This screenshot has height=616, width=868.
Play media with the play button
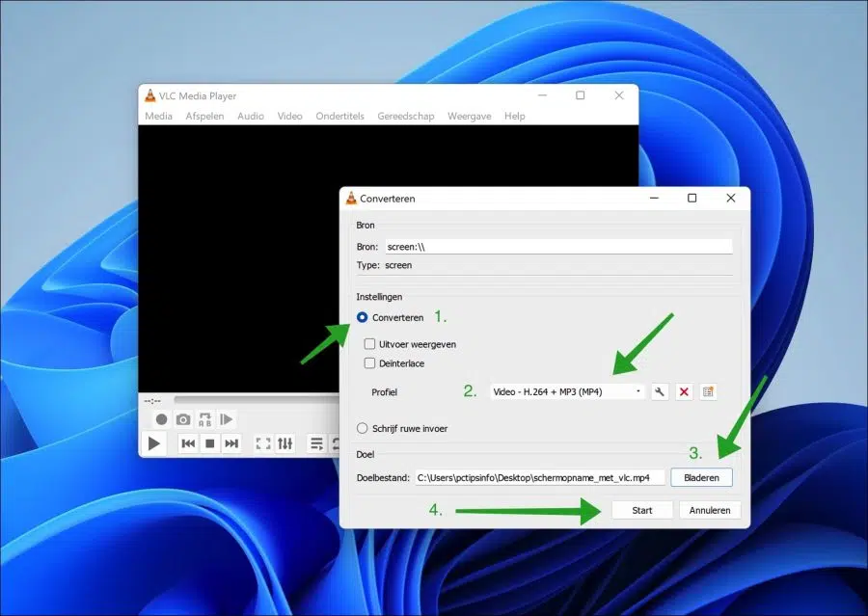point(154,443)
